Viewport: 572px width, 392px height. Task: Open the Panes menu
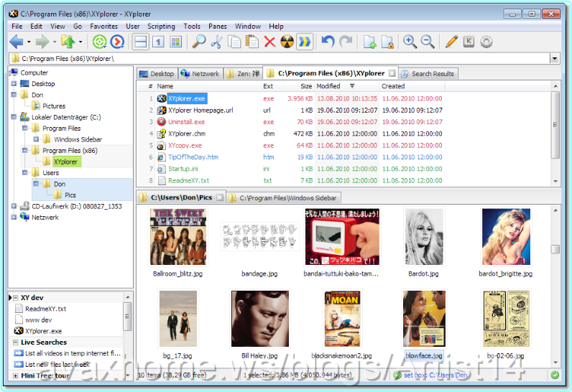pos(218,27)
